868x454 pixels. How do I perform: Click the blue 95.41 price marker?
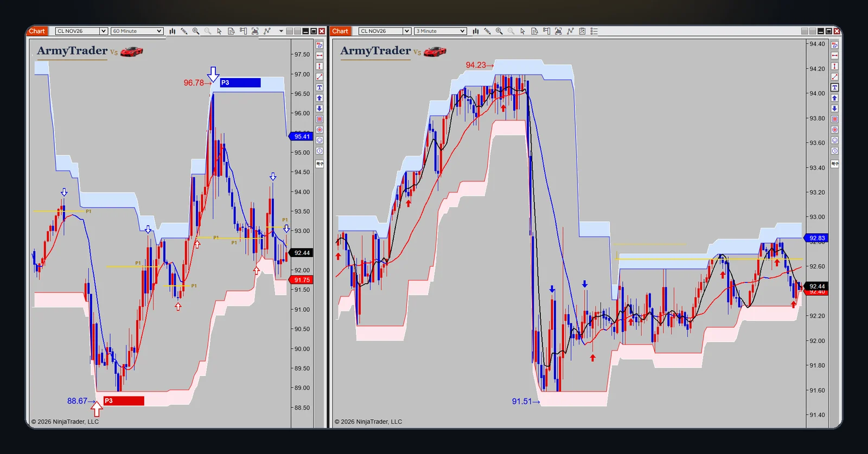[x=301, y=137]
